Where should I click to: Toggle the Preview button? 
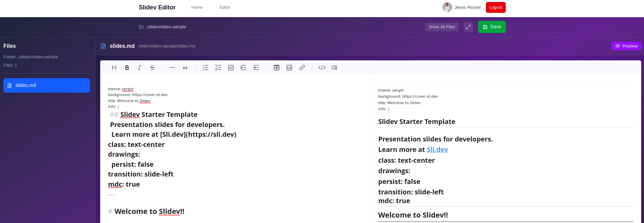pyautogui.click(x=626, y=46)
